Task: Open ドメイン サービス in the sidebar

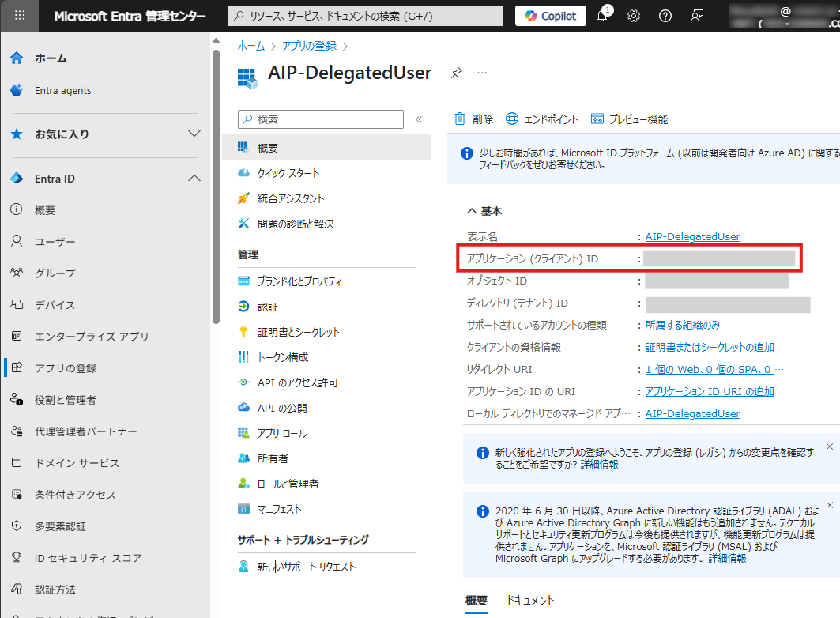Action: coord(77,462)
